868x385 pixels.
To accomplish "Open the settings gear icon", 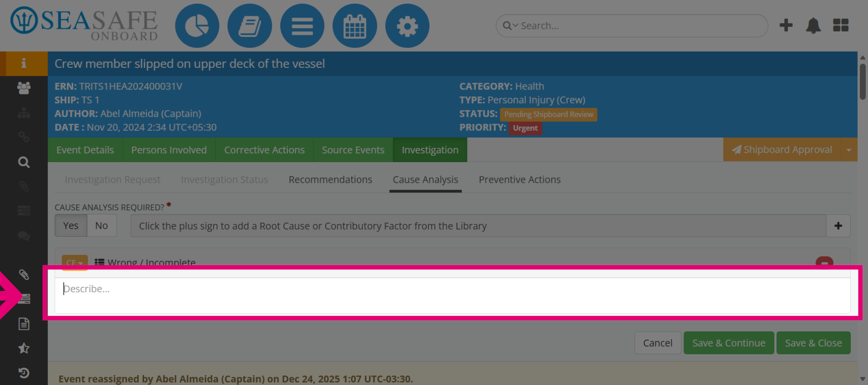I will (x=407, y=26).
